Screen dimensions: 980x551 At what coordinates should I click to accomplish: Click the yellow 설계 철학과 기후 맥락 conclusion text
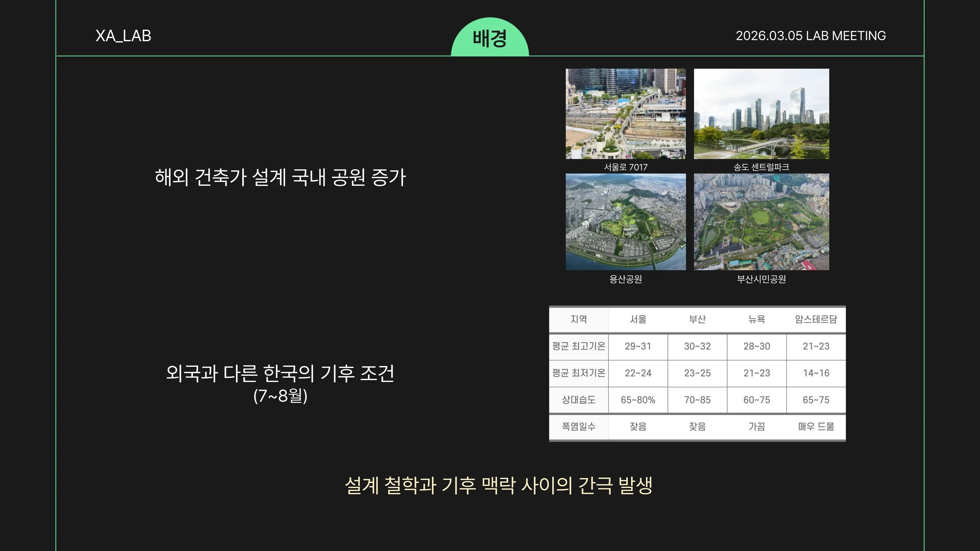(x=499, y=486)
